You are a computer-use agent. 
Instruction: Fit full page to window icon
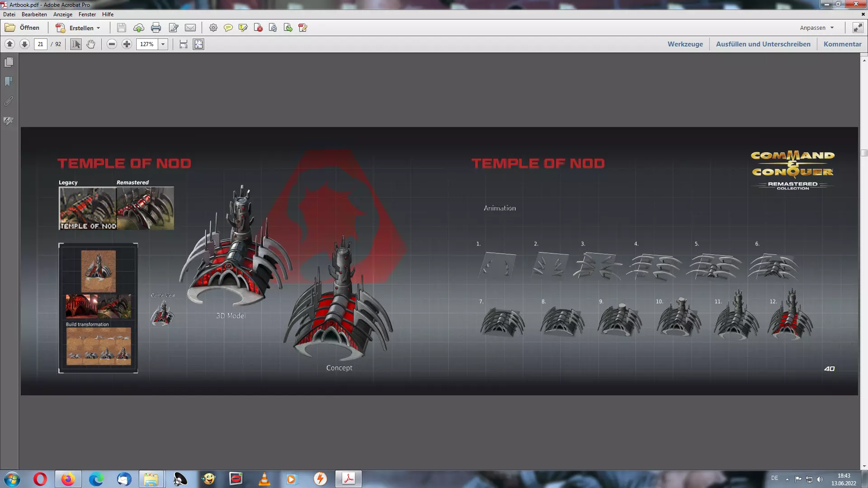coord(198,44)
